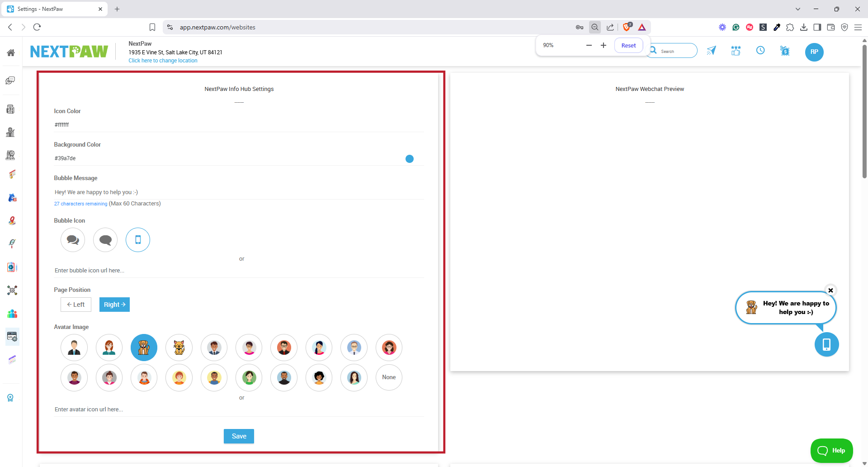Choose the long-haired woman on blue avatar
The width and height of the screenshot is (868, 467).
(x=354, y=377)
